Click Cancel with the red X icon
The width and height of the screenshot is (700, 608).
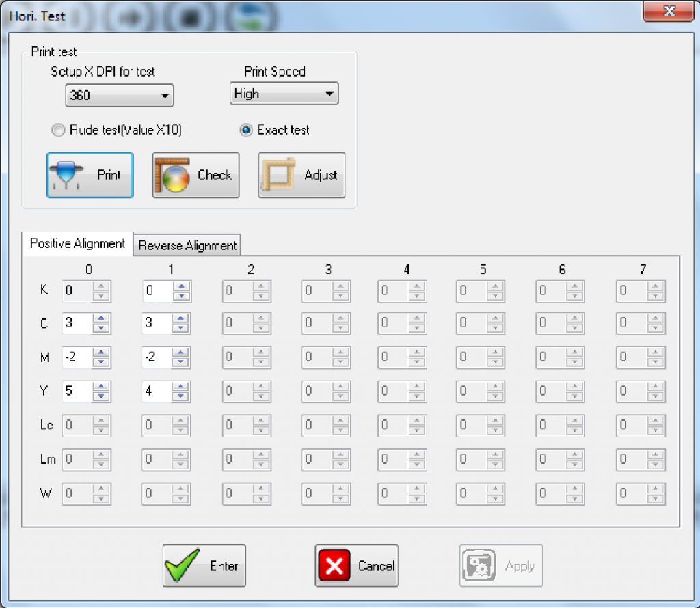tap(356, 566)
